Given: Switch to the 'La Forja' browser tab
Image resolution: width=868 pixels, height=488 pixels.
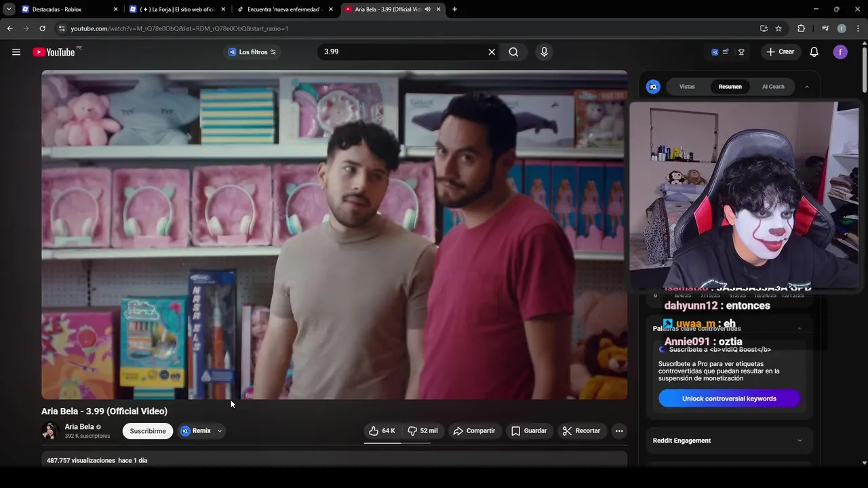Looking at the screenshot, I should coord(176,9).
